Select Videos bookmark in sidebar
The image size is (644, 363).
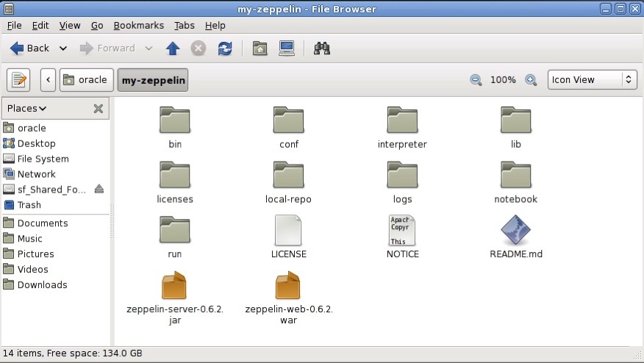coord(56,270)
